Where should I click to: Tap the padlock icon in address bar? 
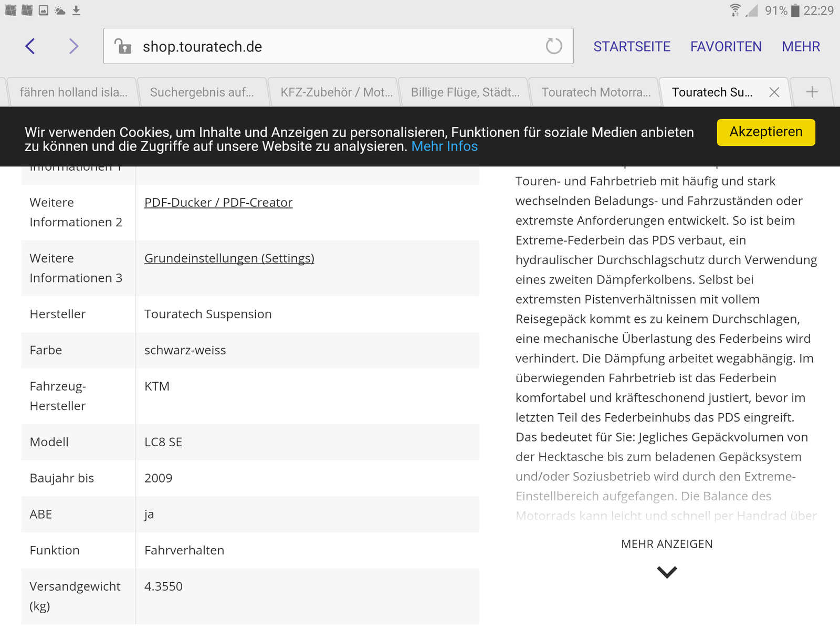123,46
